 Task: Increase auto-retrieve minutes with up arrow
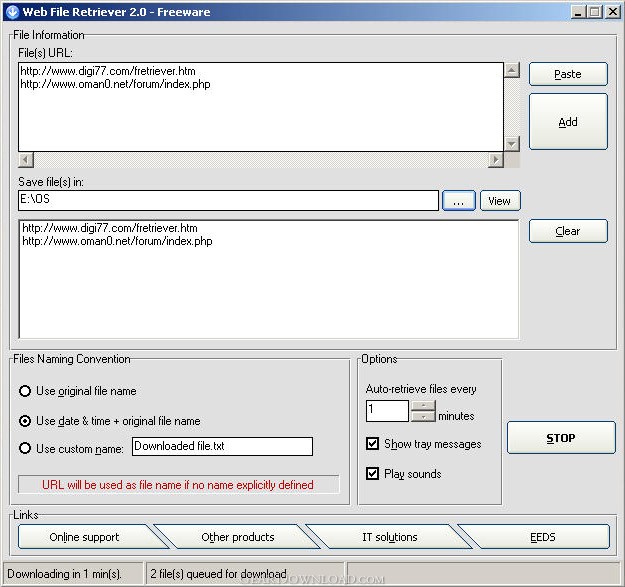click(423, 406)
